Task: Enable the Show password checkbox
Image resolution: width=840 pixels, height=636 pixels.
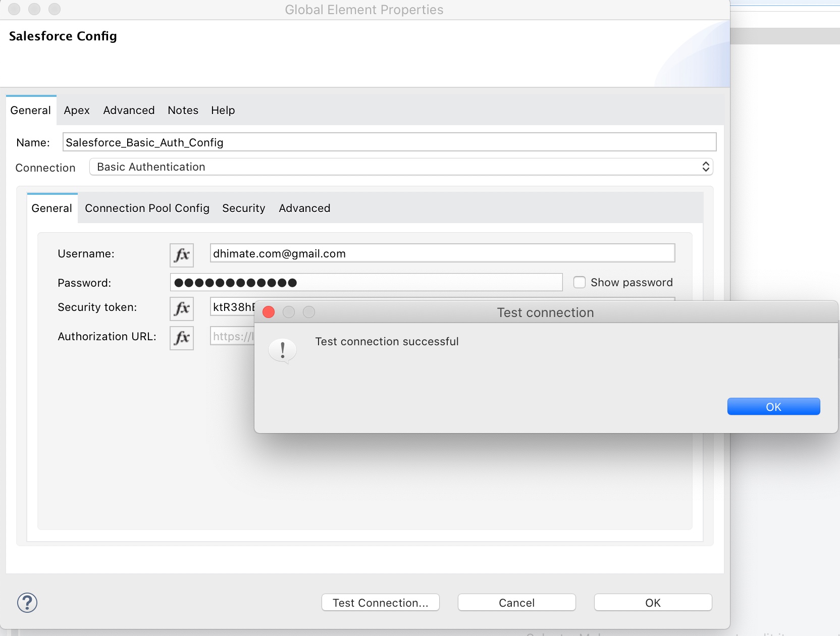Action: tap(580, 282)
